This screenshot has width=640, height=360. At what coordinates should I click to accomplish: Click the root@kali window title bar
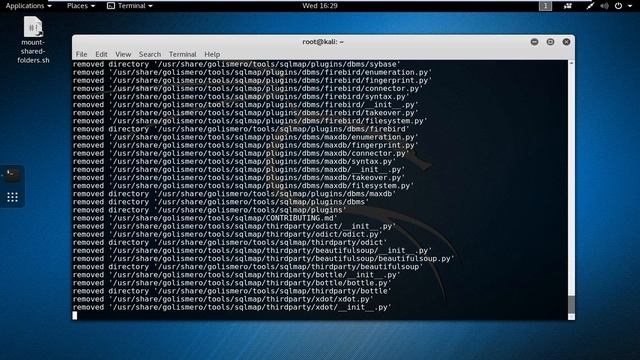323,42
